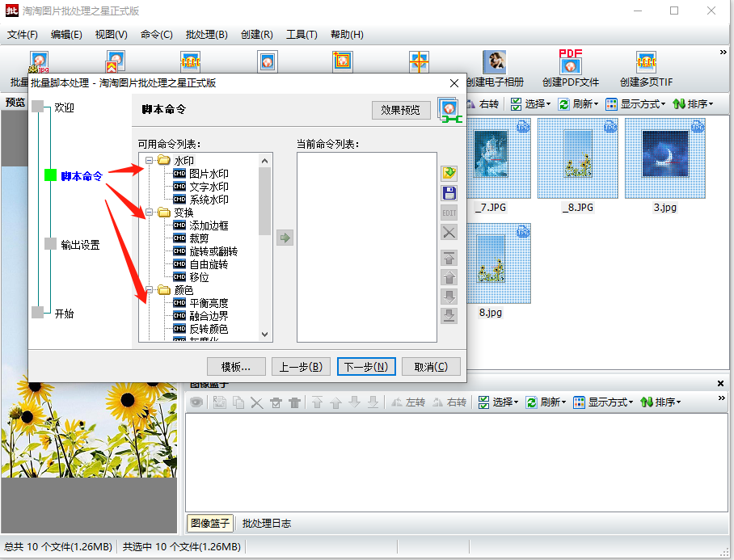
Task: Click the 上一步(B) button
Action: pyautogui.click(x=301, y=367)
